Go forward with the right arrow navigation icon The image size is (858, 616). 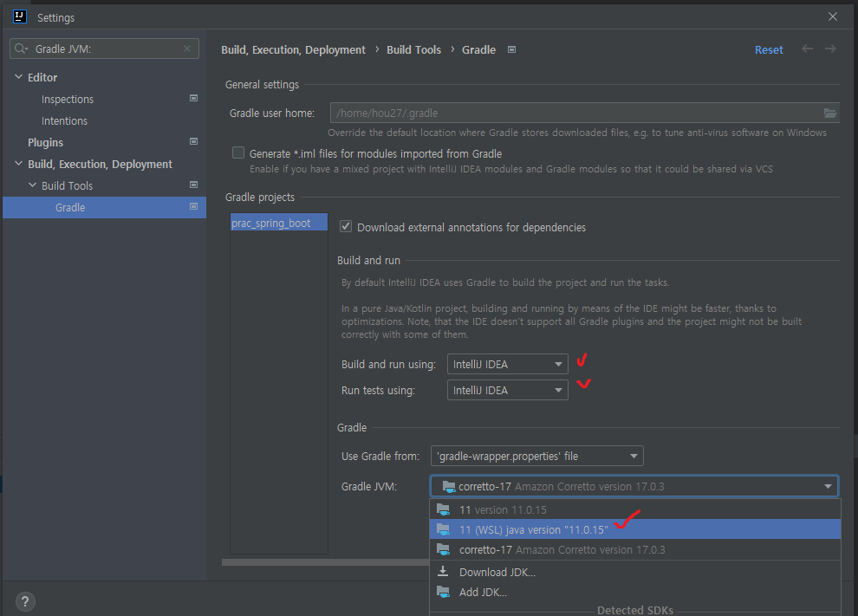click(x=830, y=49)
